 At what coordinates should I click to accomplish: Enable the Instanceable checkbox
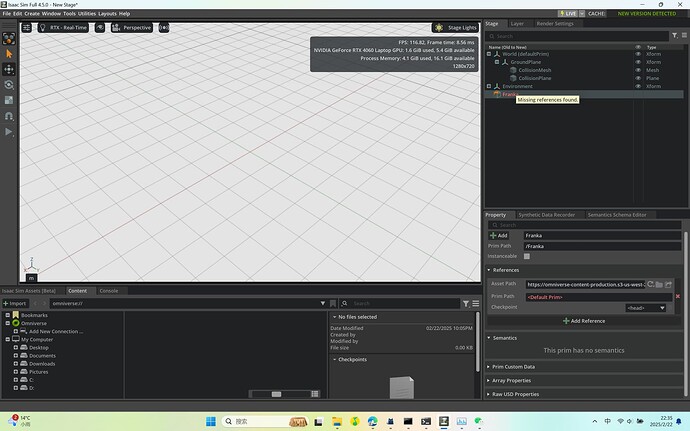(527, 256)
